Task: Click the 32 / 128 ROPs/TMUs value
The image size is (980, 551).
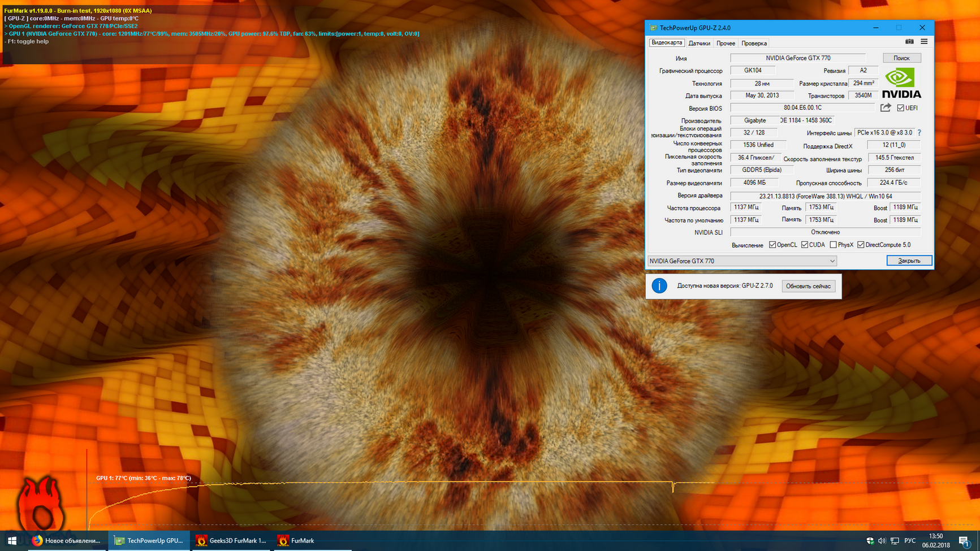Action: click(753, 133)
